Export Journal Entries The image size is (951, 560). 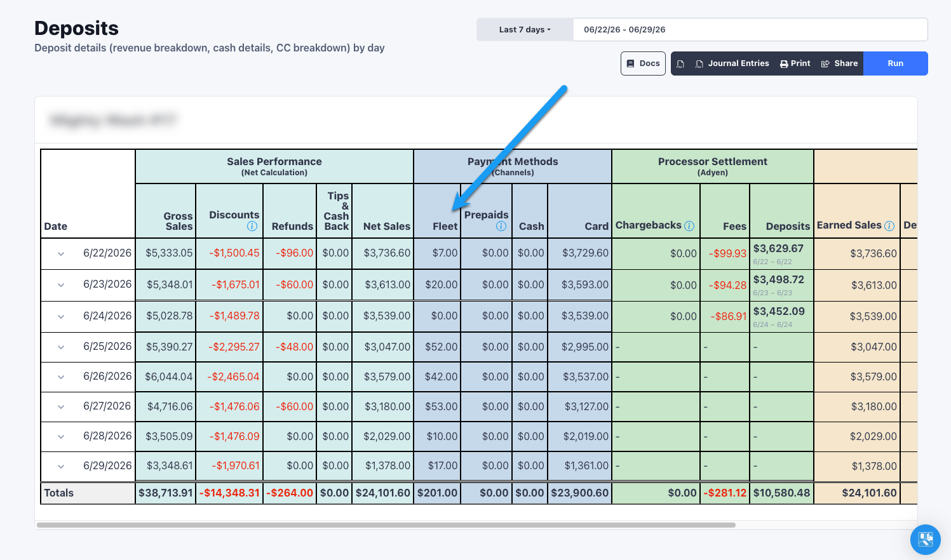point(732,63)
